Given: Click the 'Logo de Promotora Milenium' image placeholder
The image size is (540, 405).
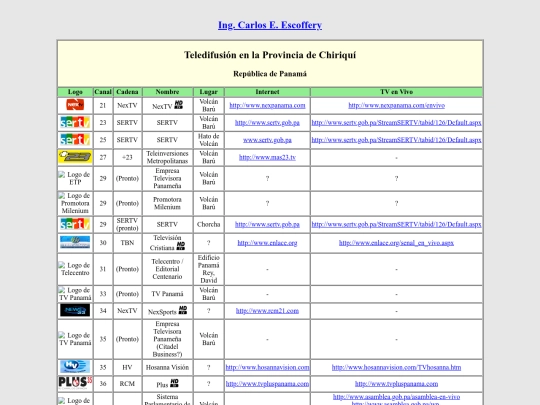Looking at the screenshot, I should point(75,203).
